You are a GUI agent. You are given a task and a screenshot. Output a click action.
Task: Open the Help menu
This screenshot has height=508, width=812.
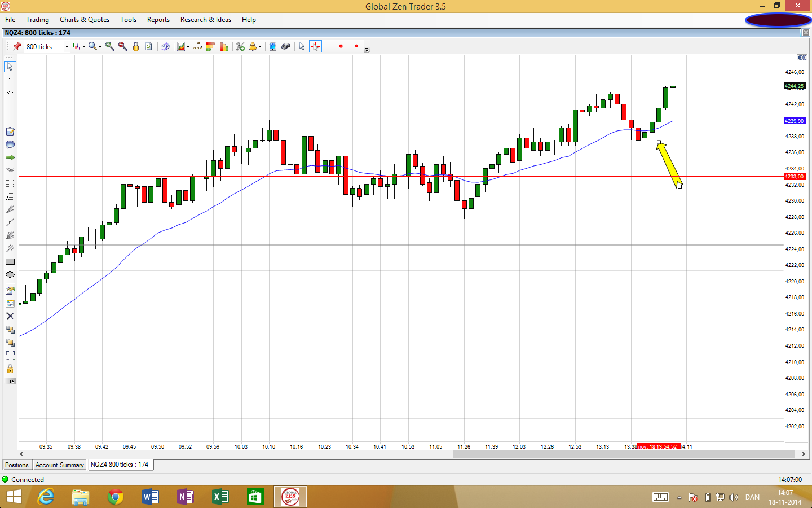pyautogui.click(x=249, y=20)
